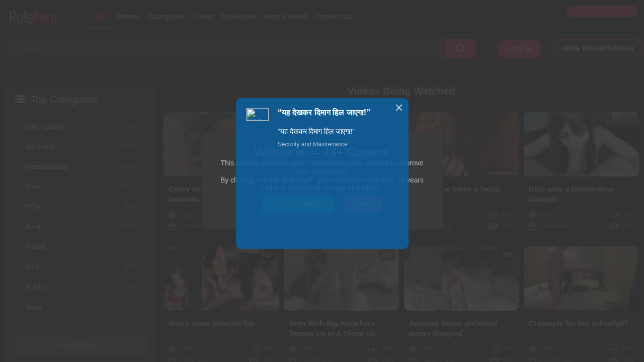Click the clock icon next to 1:00
The height and width of the screenshot is (362, 644).
click(173, 349)
